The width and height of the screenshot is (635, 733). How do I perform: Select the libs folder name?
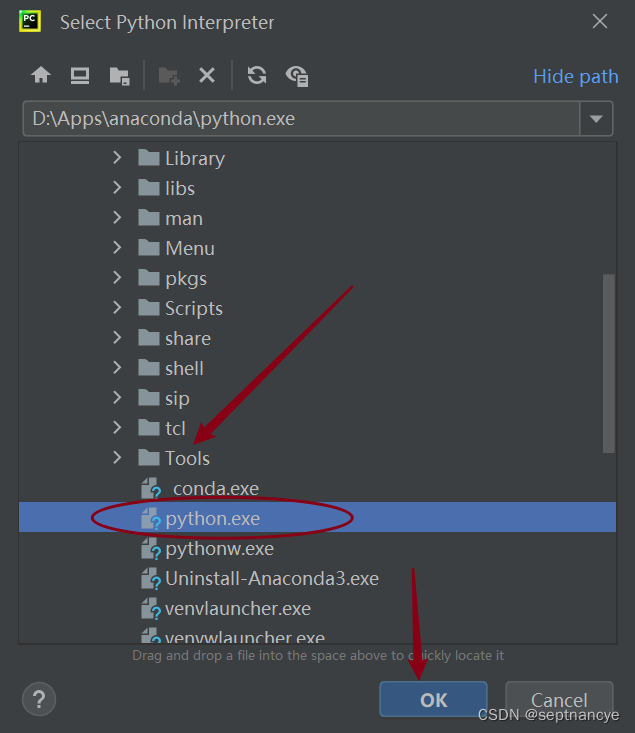point(180,188)
